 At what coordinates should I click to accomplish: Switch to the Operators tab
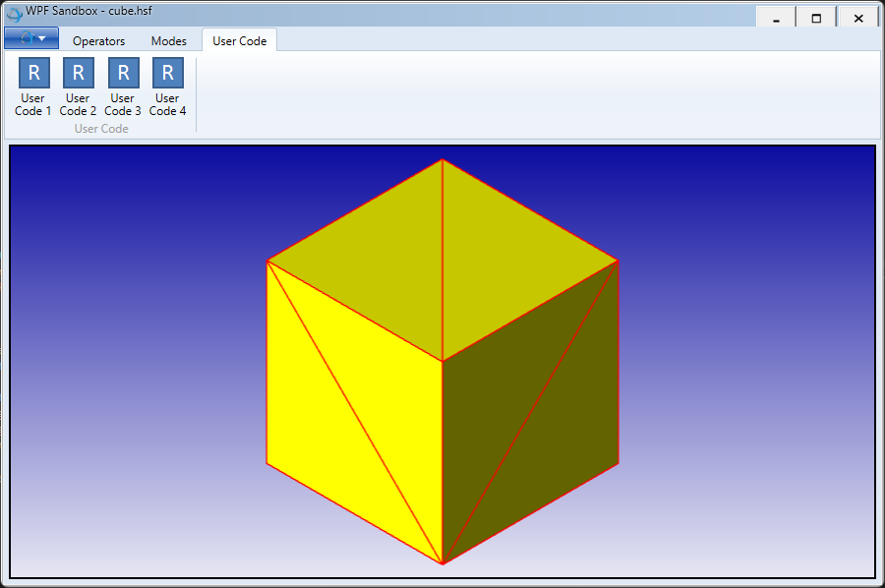coord(98,40)
